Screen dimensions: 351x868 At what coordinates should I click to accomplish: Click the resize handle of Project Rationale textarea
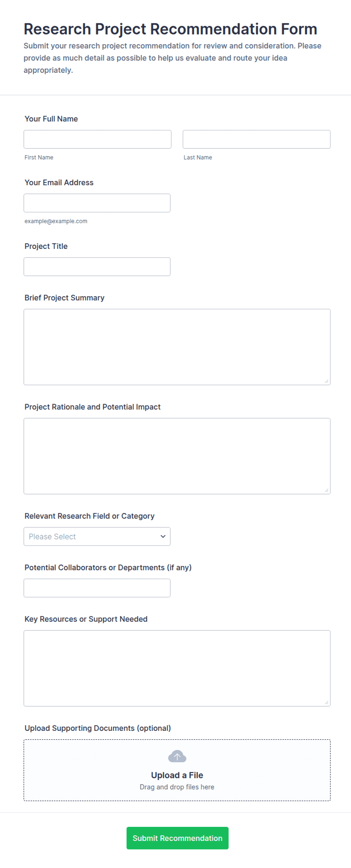tap(326, 490)
